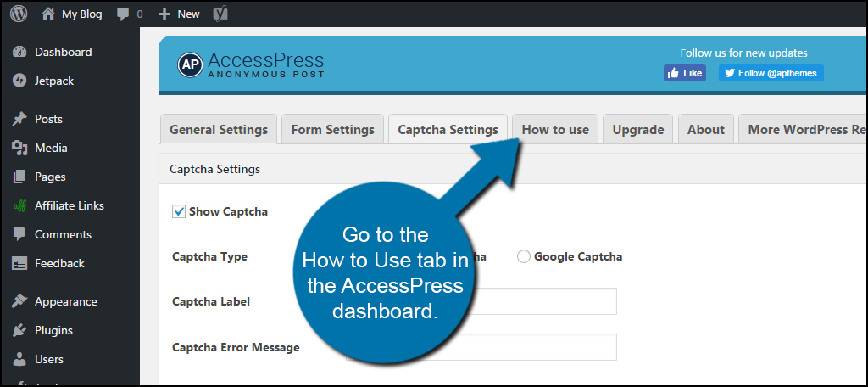Click into Captcha Error Message field
This screenshot has width=868, height=387.
pyautogui.click(x=481, y=347)
